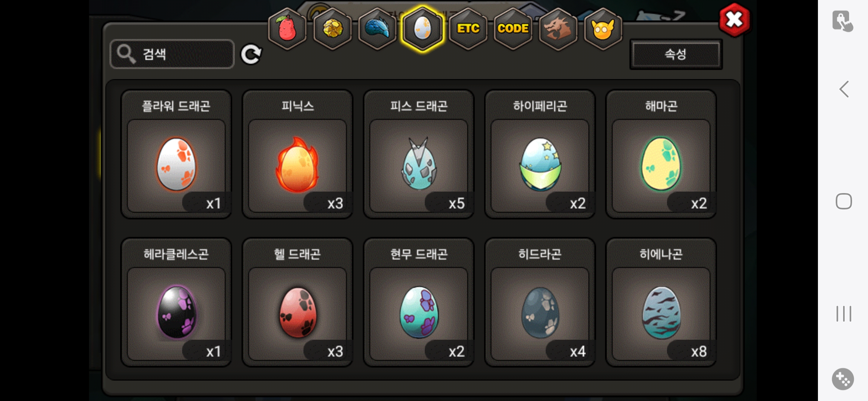Tap the Android recent apps button
This screenshot has width=868, height=401.
pyautogui.click(x=844, y=314)
